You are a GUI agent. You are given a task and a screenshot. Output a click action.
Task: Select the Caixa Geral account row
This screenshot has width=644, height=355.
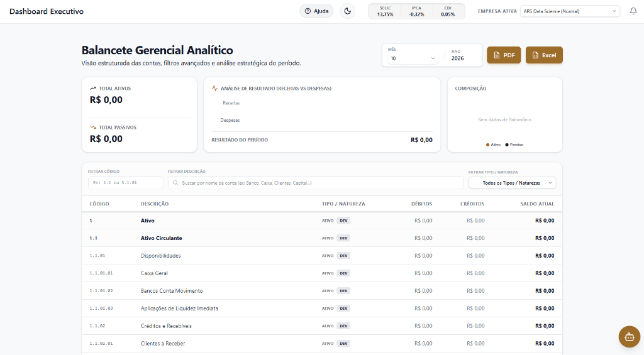[322, 273]
